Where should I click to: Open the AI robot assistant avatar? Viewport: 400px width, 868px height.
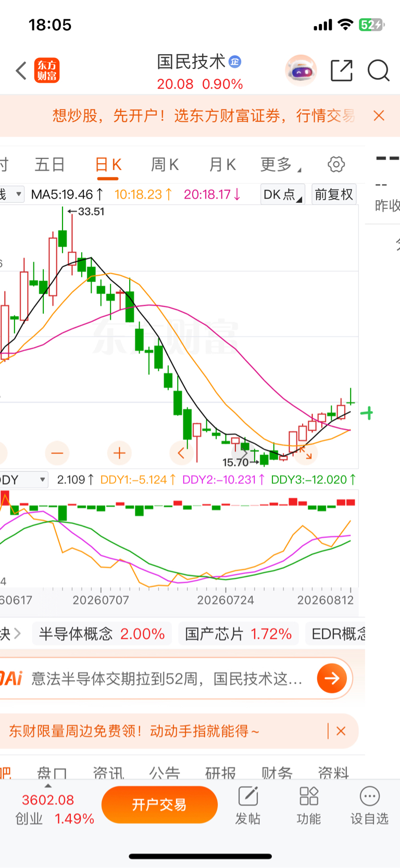click(301, 70)
